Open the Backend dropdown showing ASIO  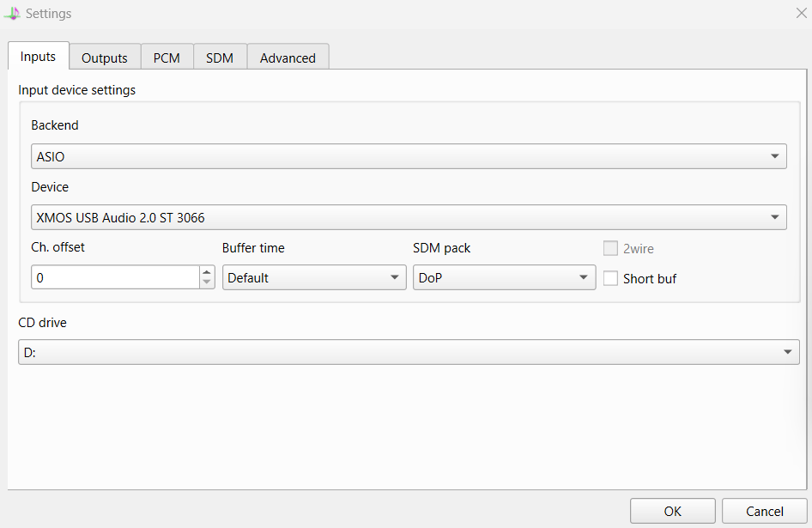409,156
